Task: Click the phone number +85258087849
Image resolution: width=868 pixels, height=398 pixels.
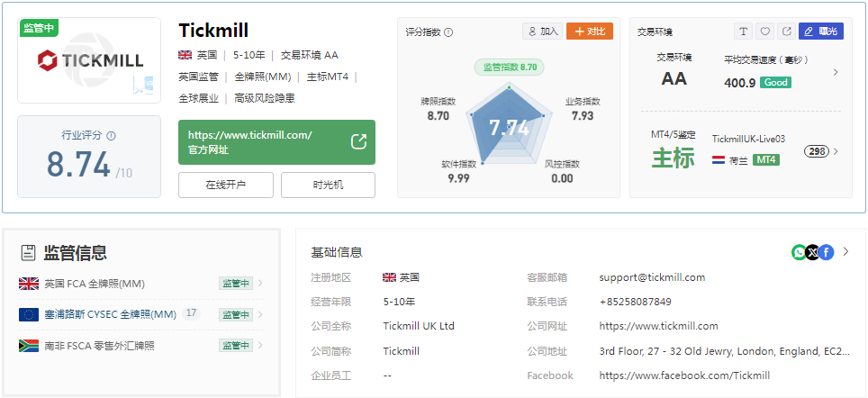Action: 636,302
